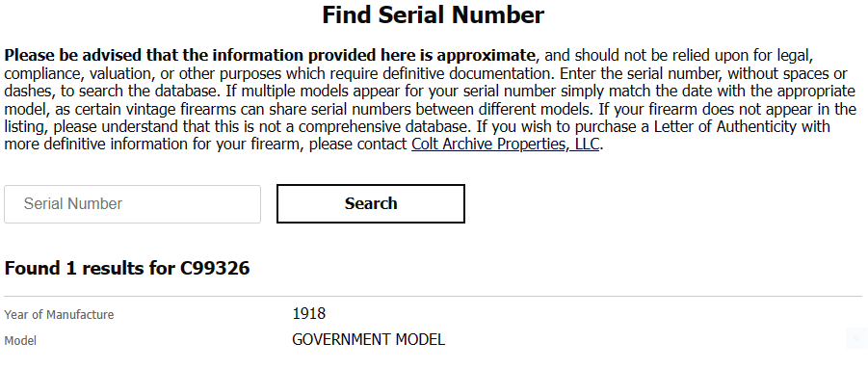Viewport: 868px width, 369px height.
Task: Click the divider line above Year of Manufacture
Action: (433, 297)
